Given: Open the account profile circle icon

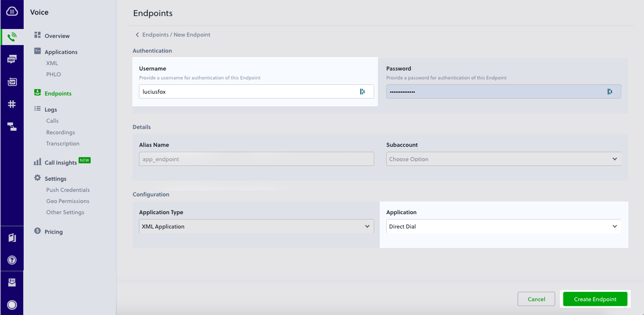Looking at the screenshot, I should tap(12, 305).
